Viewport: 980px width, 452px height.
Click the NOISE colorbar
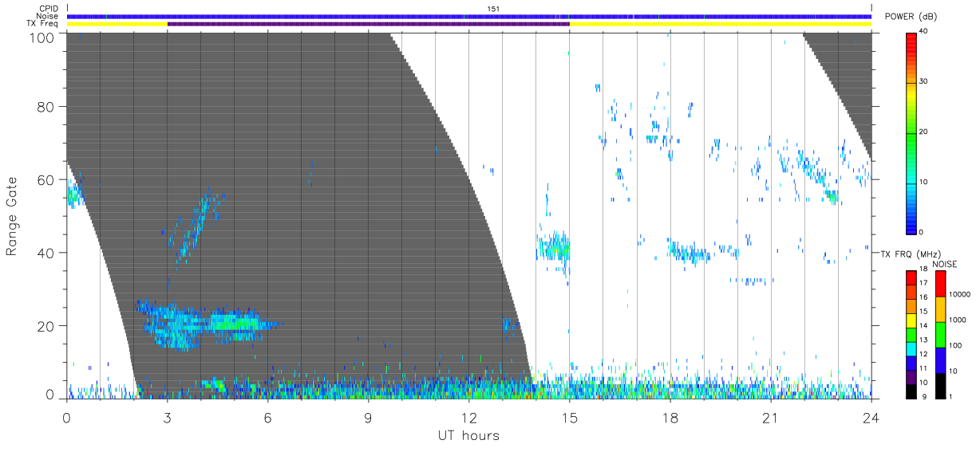pyautogui.click(x=940, y=334)
